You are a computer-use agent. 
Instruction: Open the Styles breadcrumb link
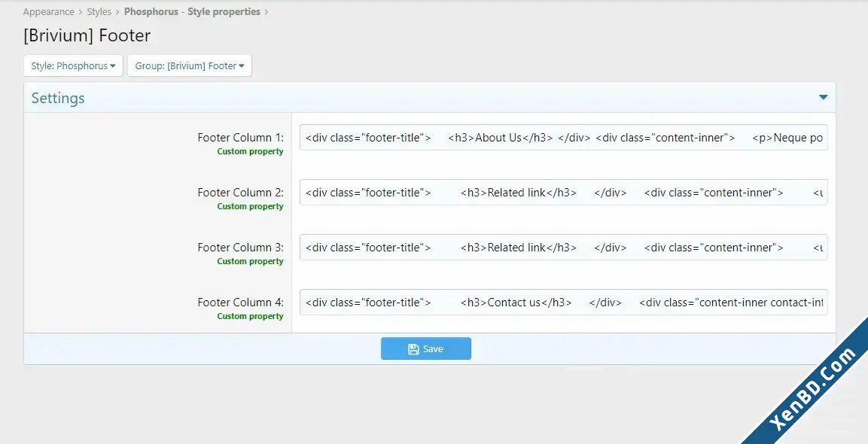(x=99, y=11)
